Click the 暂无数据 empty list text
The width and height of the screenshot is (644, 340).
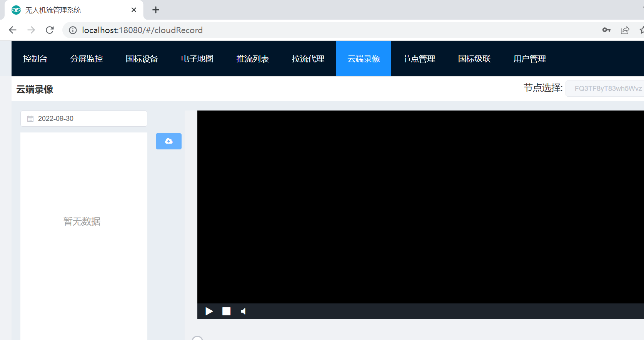[x=82, y=221]
